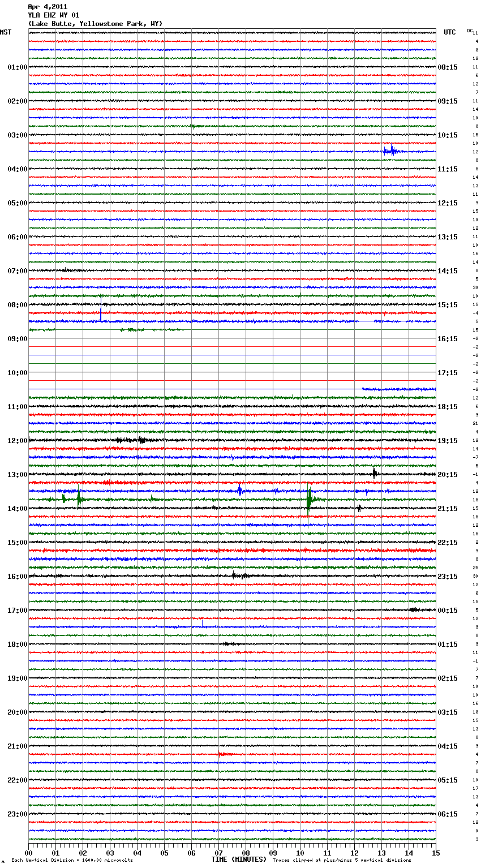The width and height of the screenshot is (481, 868).
Task: Click the "UTC" time zone header
Action: click(x=450, y=32)
